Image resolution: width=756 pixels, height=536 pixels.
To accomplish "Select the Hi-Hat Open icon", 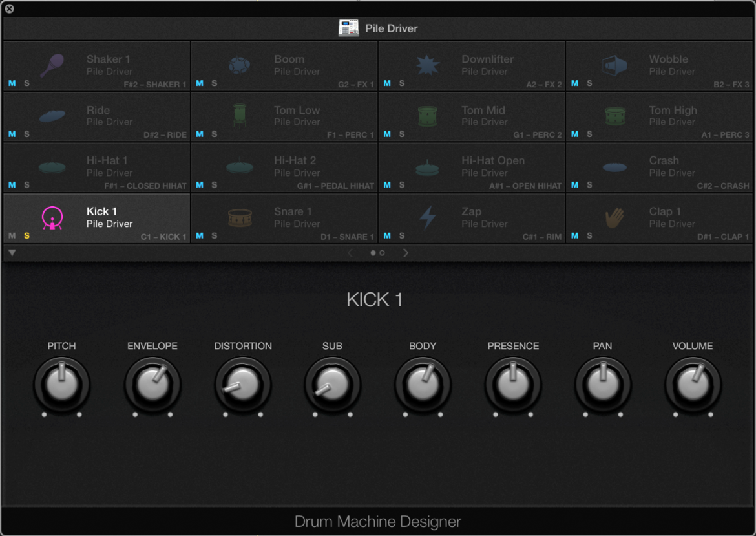I will point(428,167).
